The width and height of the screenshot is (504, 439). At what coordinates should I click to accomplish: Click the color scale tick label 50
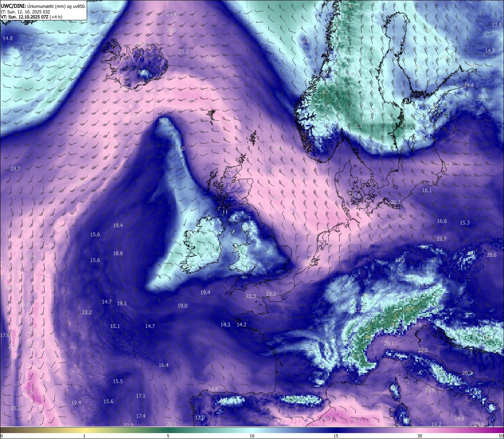[x=500, y=436]
